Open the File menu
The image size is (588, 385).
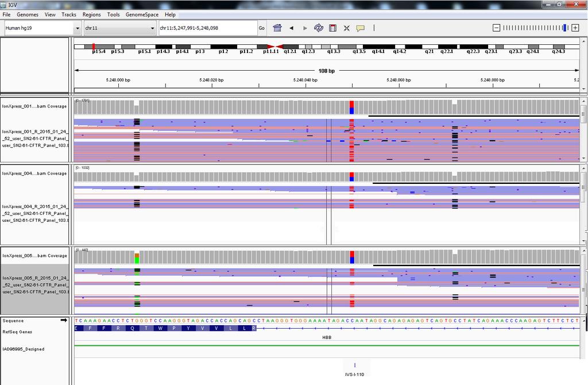6,14
